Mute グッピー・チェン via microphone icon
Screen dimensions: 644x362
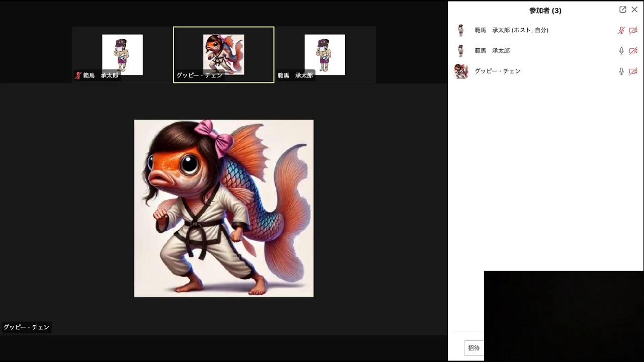coord(621,71)
